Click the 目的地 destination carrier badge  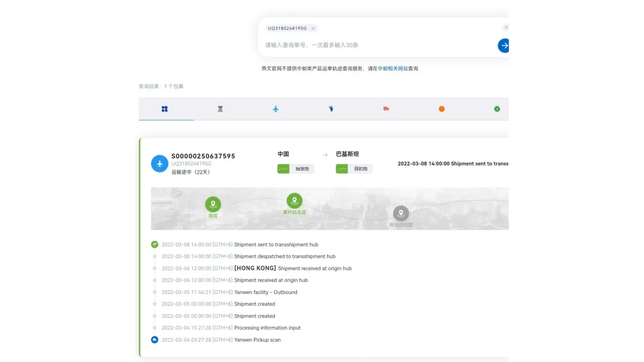pos(354,169)
